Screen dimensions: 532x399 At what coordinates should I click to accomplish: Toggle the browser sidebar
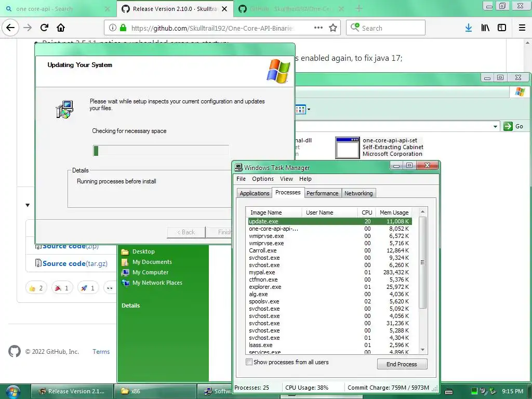coord(502,28)
